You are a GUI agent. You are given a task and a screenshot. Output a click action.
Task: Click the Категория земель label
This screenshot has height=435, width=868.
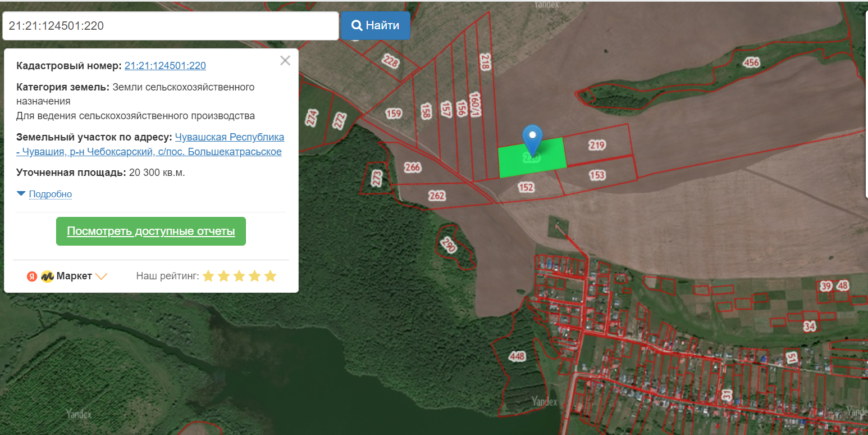point(63,87)
